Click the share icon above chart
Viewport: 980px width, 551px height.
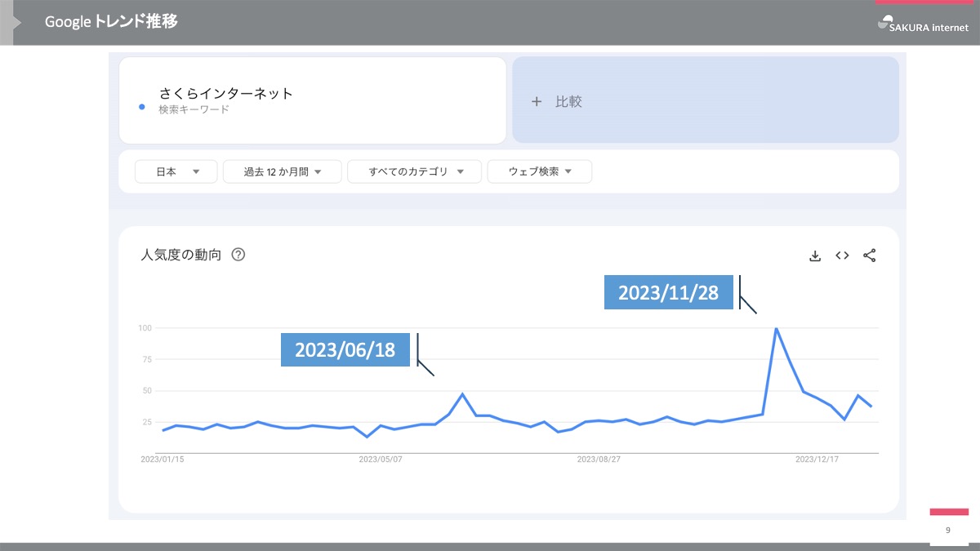click(869, 256)
